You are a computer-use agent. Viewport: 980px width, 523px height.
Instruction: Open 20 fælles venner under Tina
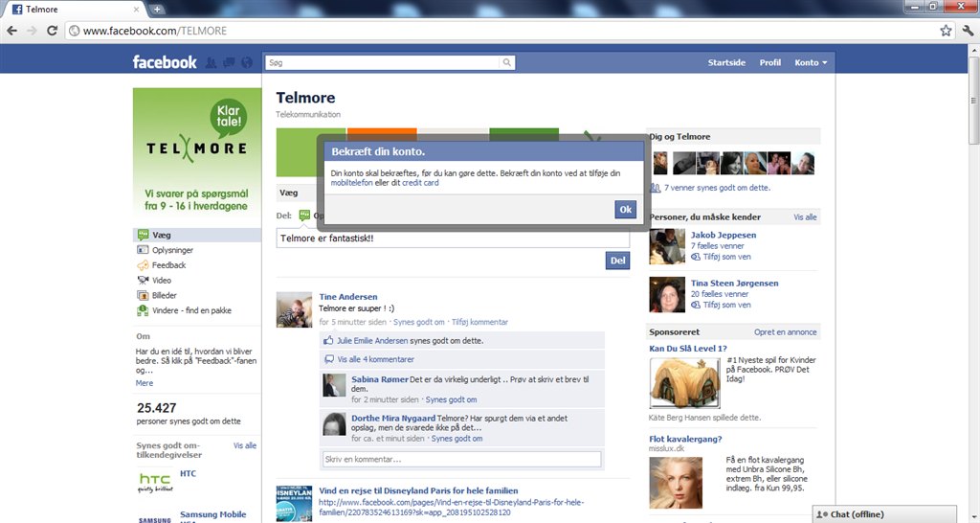(x=720, y=294)
